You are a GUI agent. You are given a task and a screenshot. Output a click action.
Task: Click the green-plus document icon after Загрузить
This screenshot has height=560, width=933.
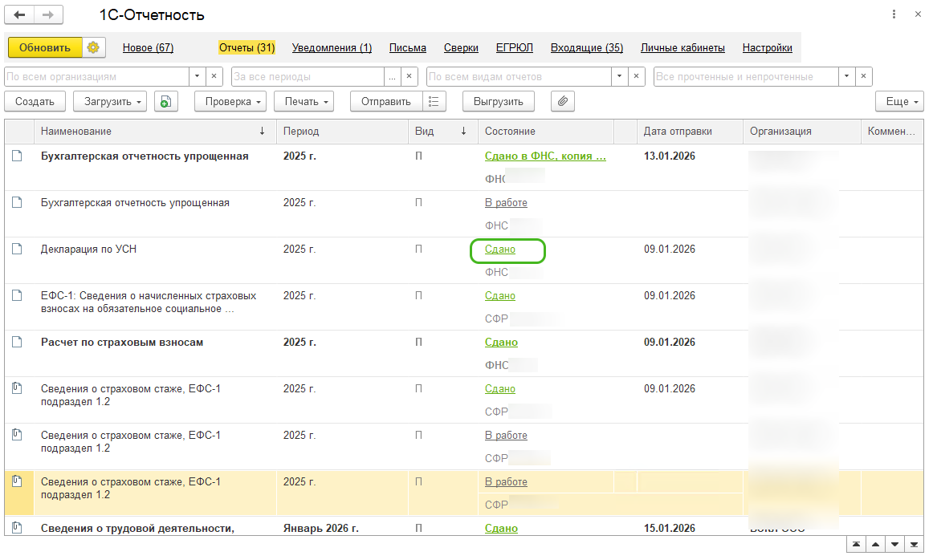pyautogui.click(x=165, y=102)
